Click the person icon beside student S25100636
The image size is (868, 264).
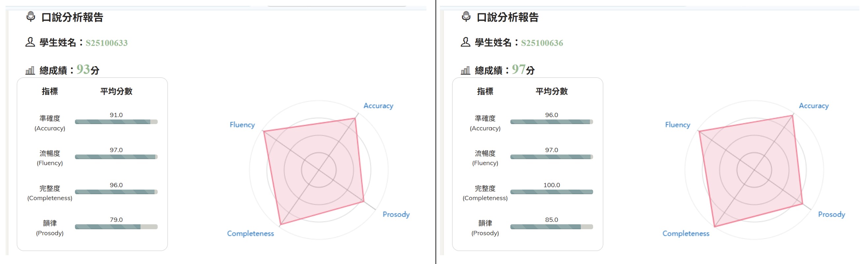coord(465,42)
